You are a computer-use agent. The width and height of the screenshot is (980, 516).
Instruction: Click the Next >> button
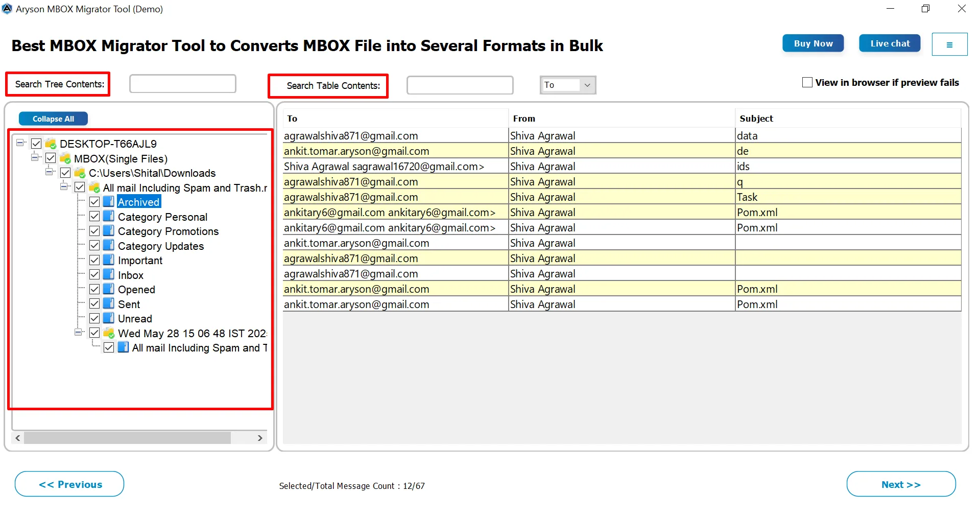point(900,484)
